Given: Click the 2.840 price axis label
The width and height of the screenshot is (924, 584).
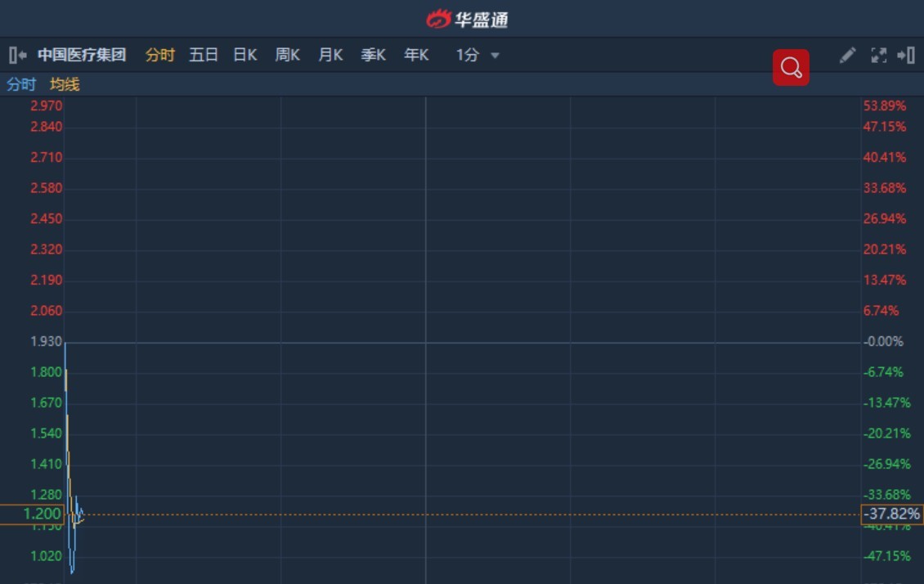Looking at the screenshot, I should (x=46, y=128).
